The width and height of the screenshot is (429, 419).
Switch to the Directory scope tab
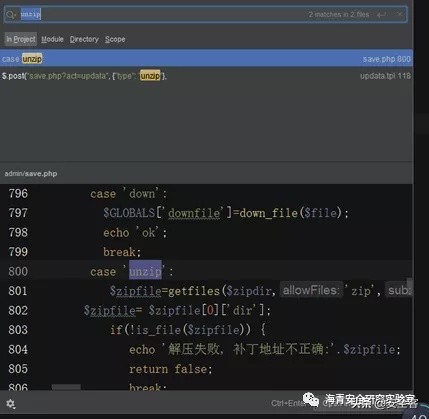click(x=84, y=39)
